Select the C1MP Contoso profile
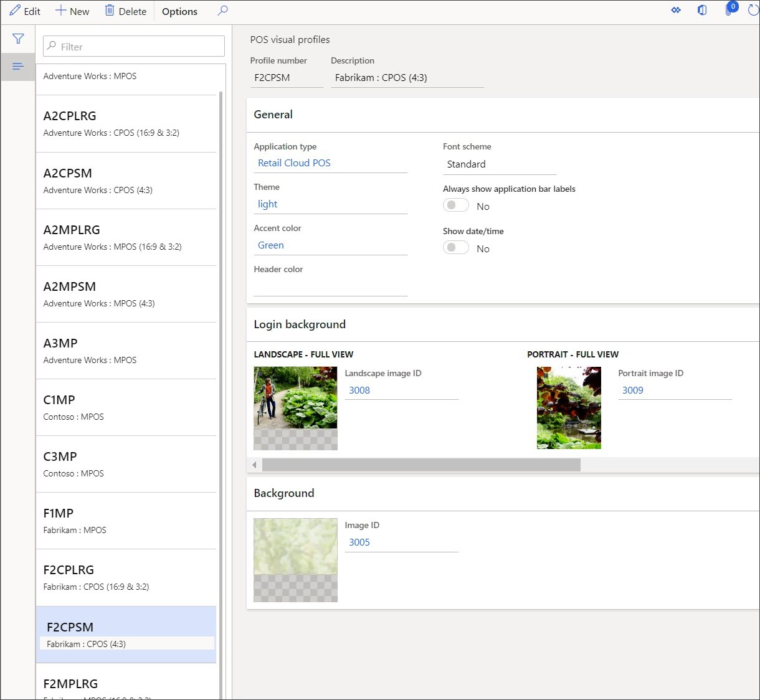Screen dimensions: 760x700 point(126,407)
